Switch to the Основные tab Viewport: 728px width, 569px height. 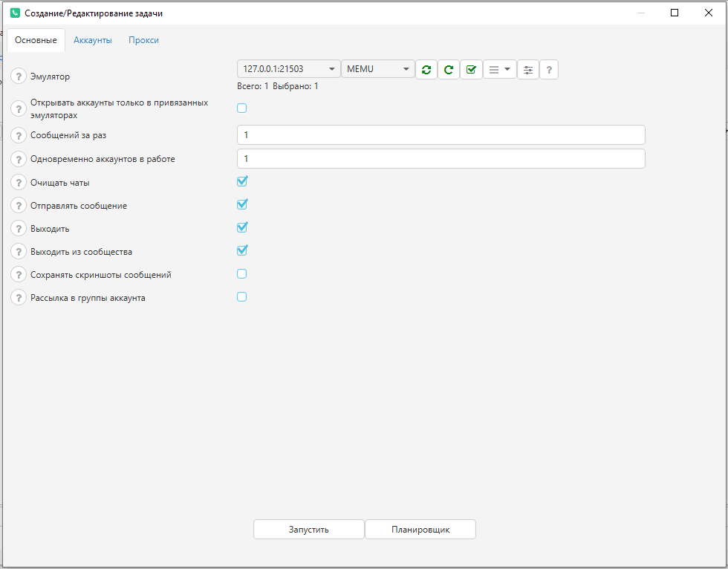pyautogui.click(x=36, y=40)
